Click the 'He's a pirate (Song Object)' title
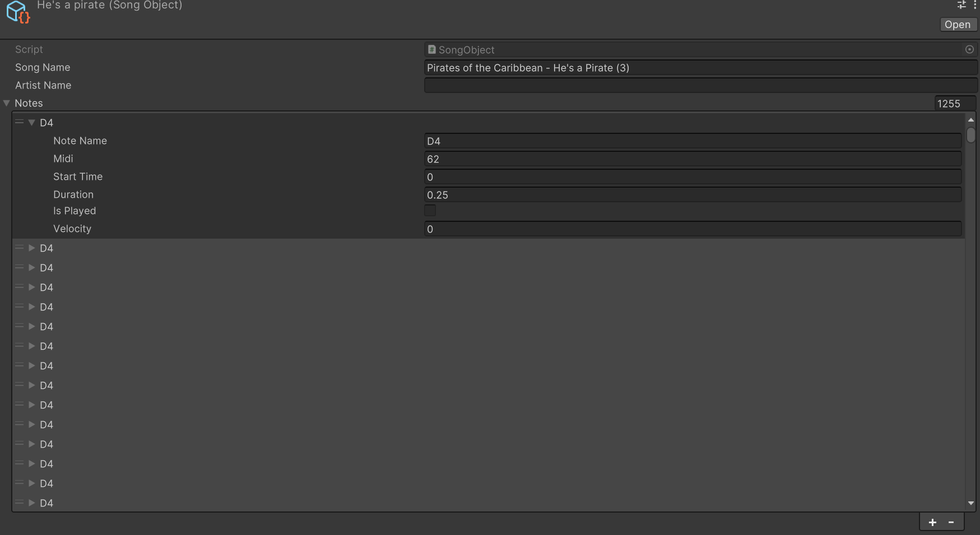 [x=110, y=5]
